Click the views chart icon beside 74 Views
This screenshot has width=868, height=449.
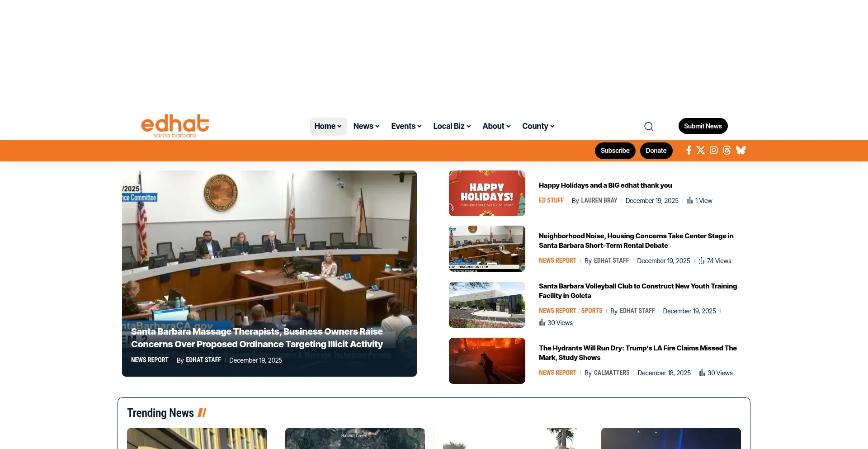(701, 261)
